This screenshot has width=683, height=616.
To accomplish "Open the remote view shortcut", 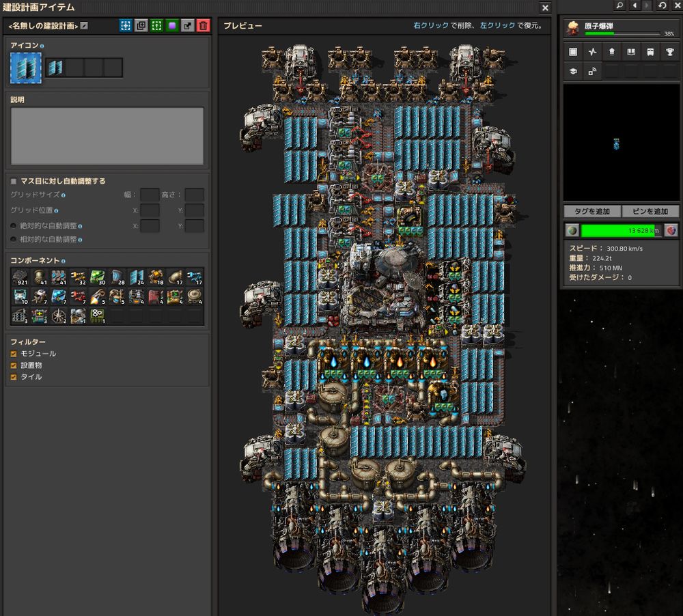I will pos(593,71).
